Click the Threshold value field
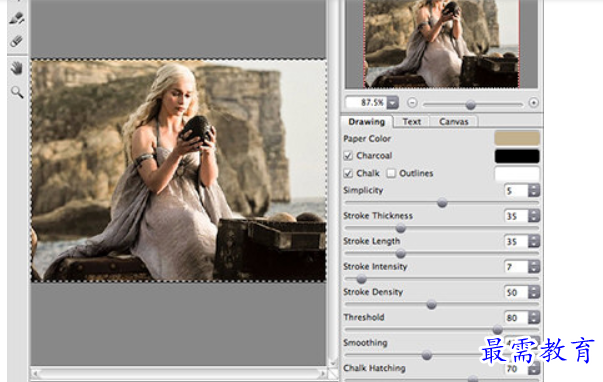Viewport: 603px width, 382px height. (516, 317)
